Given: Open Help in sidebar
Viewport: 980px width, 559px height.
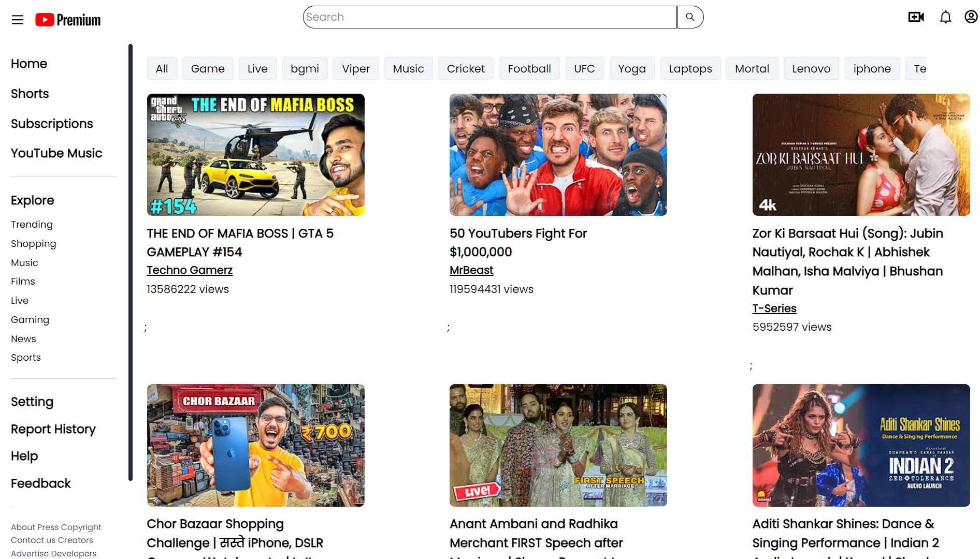Looking at the screenshot, I should click(24, 456).
